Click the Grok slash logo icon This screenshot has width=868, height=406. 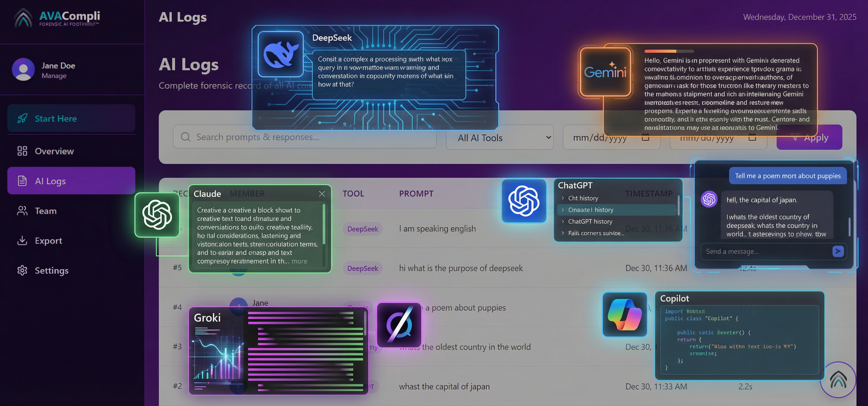[x=399, y=324]
